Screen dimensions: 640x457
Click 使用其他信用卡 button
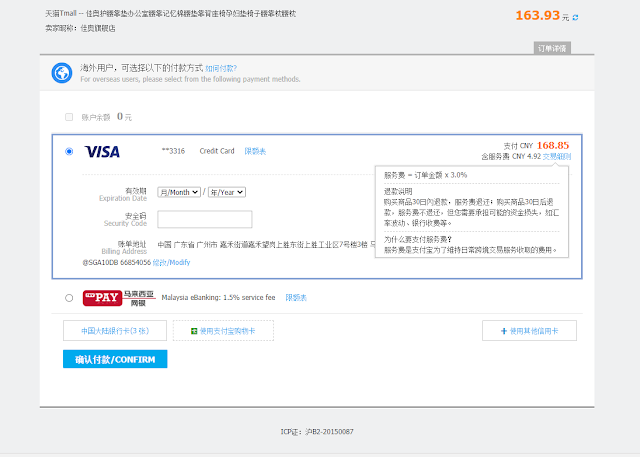point(529,331)
